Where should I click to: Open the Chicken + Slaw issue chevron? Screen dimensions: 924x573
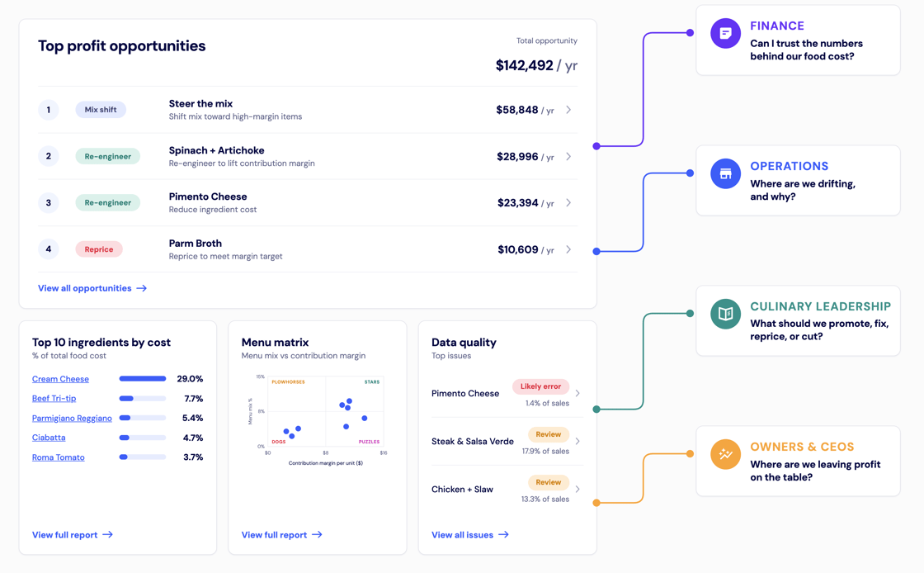coord(577,490)
